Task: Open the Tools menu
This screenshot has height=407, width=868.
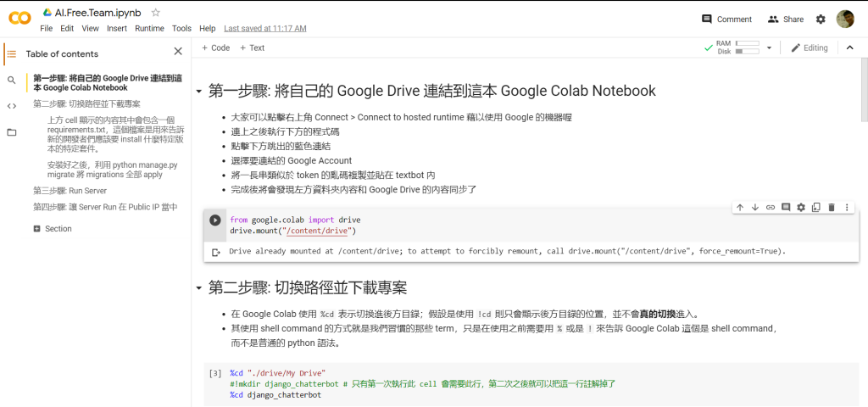Action: 181,28
